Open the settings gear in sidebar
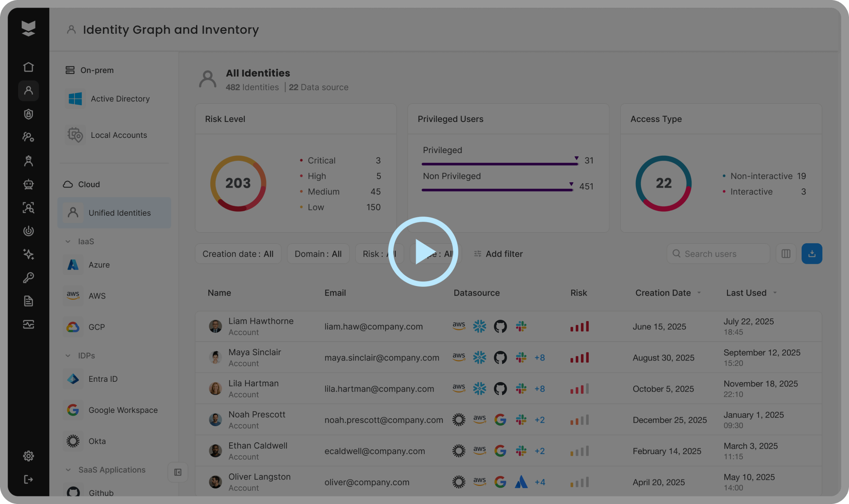The width and height of the screenshot is (849, 504). click(29, 456)
